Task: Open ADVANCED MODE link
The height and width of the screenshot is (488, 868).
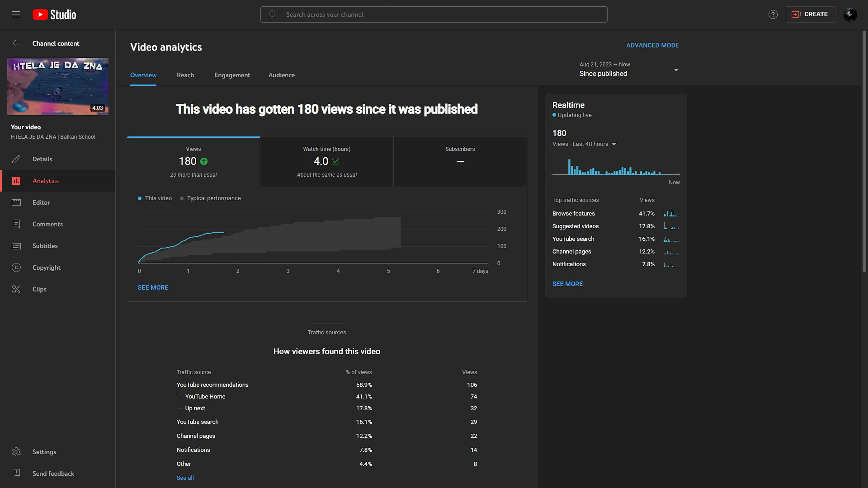Action: 652,45
